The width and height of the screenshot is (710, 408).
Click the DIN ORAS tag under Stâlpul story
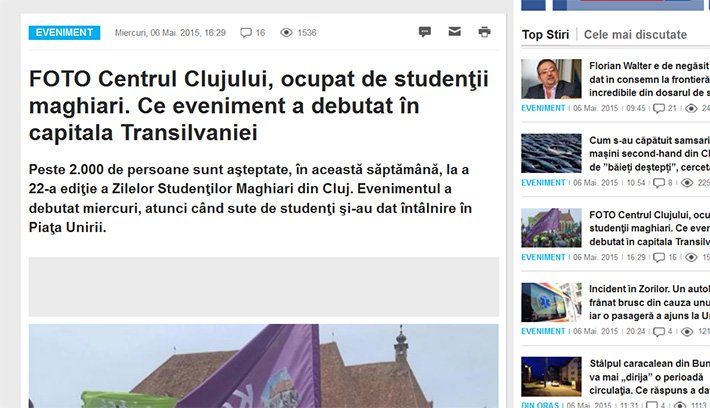(540, 405)
